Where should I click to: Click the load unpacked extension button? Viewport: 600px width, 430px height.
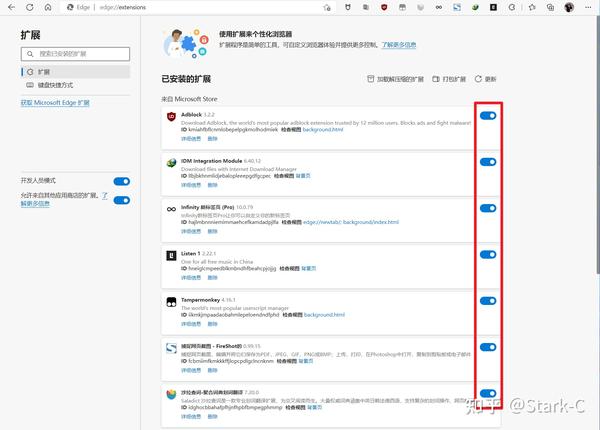(395, 79)
